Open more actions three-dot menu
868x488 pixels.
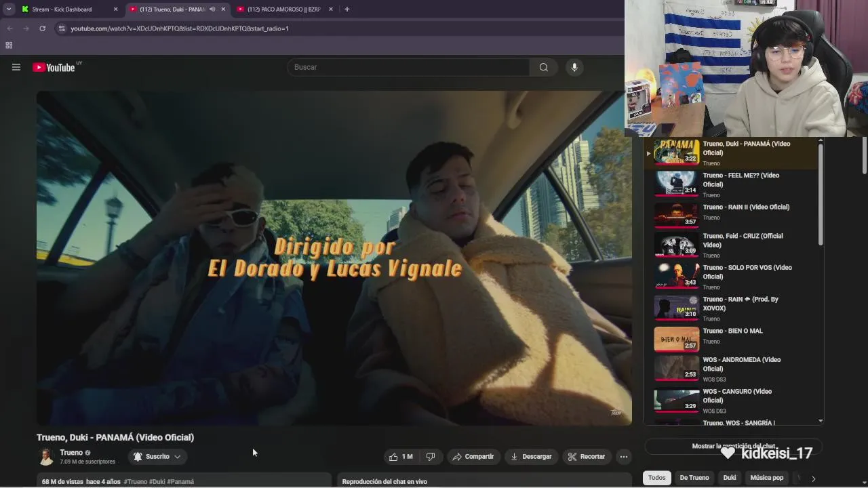(x=623, y=457)
